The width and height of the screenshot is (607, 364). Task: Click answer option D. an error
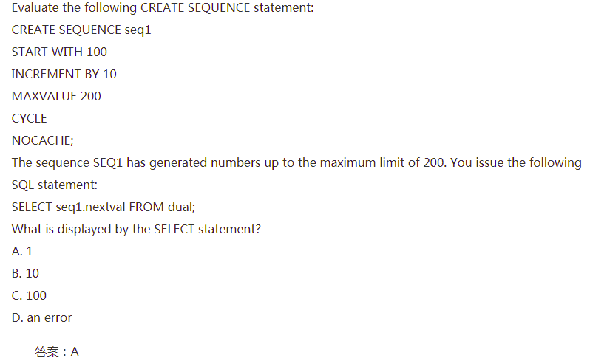pos(42,317)
